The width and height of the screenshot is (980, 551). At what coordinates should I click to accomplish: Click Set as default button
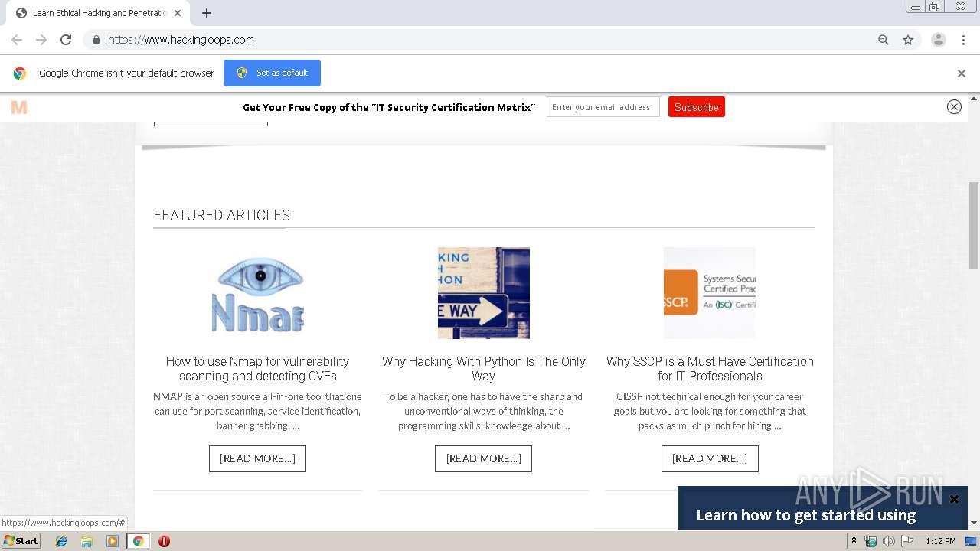(272, 73)
